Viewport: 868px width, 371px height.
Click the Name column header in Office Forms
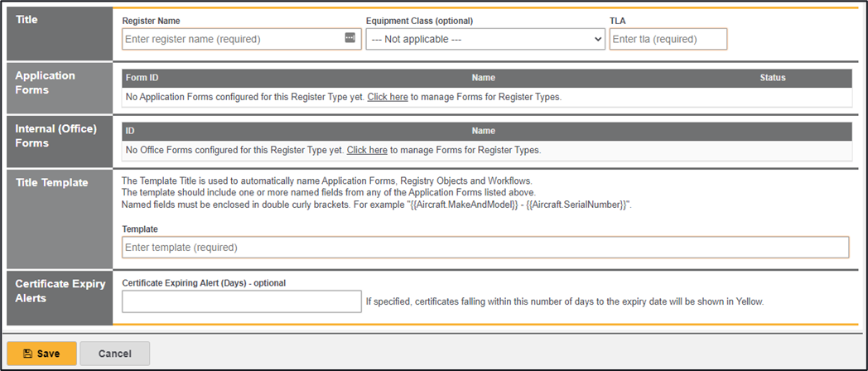click(483, 131)
